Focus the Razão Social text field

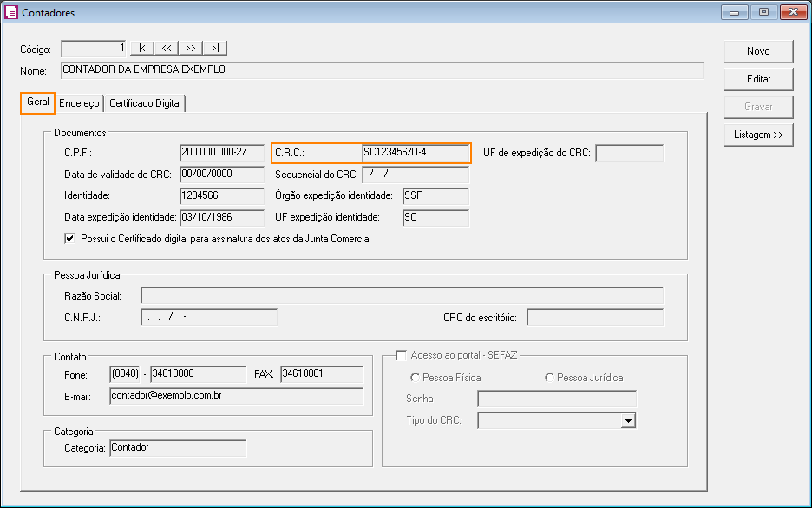[x=402, y=296]
